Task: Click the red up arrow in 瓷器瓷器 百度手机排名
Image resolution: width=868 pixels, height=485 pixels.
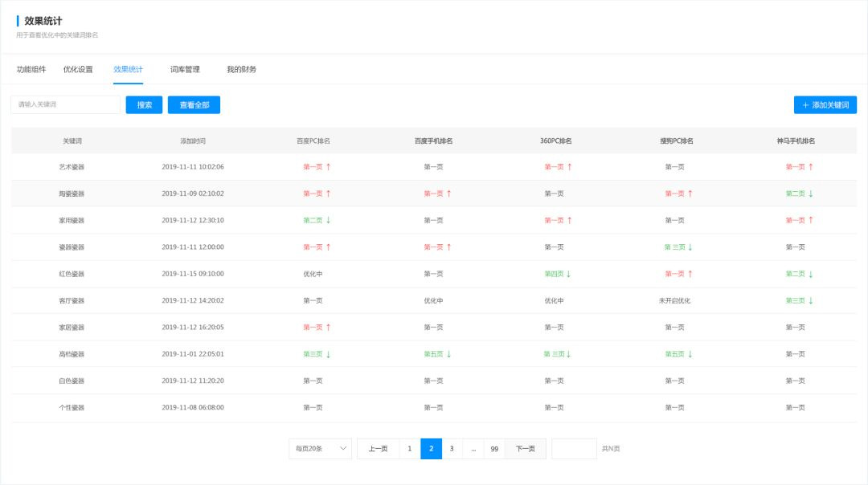Action: tap(449, 247)
